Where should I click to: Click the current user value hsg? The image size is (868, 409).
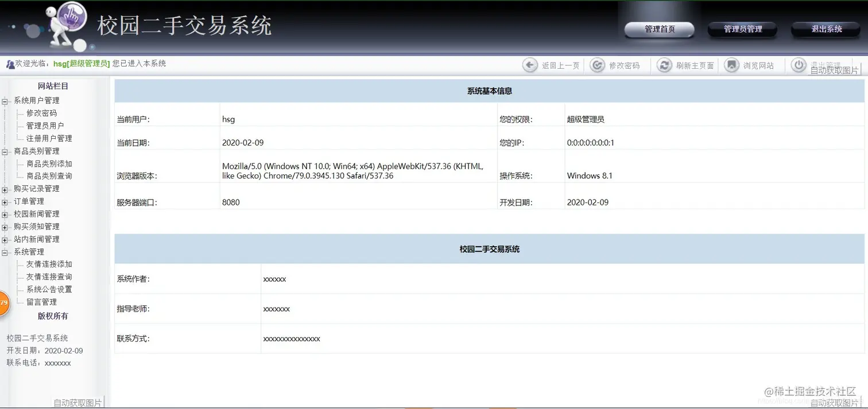pyautogui.click(x=228, y=119)
